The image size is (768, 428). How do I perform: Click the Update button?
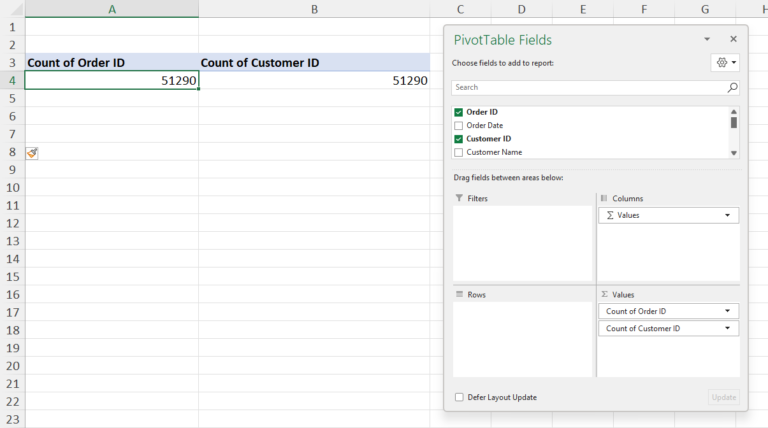723,397
